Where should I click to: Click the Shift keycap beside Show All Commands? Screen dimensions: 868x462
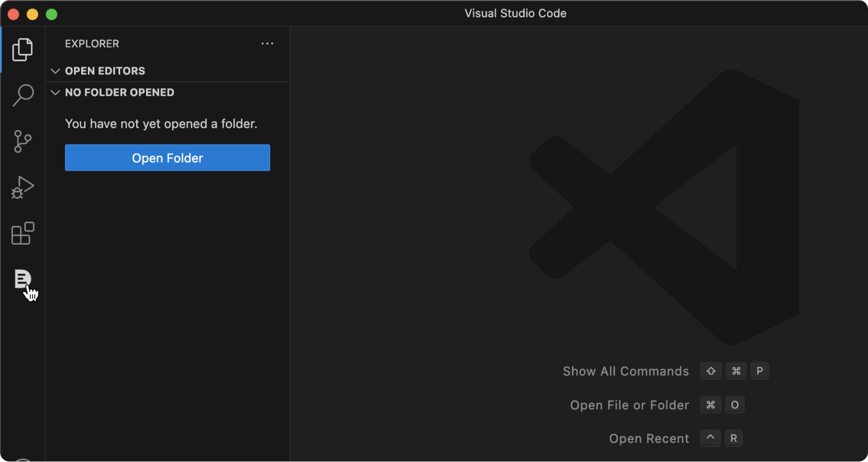(x=711, y=371)
